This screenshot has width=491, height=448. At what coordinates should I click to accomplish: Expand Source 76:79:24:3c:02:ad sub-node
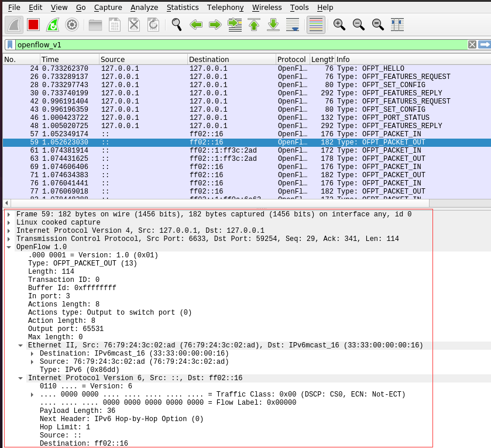(32, 361)
